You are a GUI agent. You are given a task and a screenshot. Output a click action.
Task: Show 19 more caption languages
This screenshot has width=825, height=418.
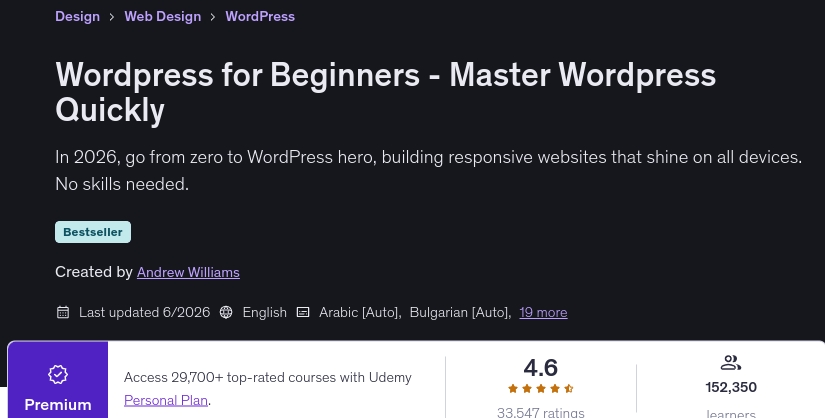click(543, 312)
